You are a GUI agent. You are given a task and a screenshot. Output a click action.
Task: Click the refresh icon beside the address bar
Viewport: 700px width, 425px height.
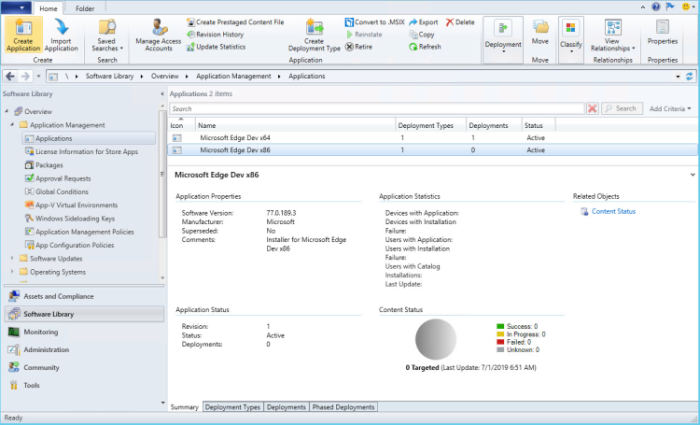pos(689,76)
